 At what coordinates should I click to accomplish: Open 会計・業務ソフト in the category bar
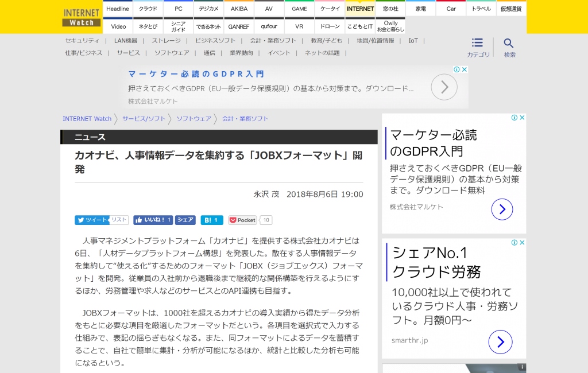click(273, 41)
